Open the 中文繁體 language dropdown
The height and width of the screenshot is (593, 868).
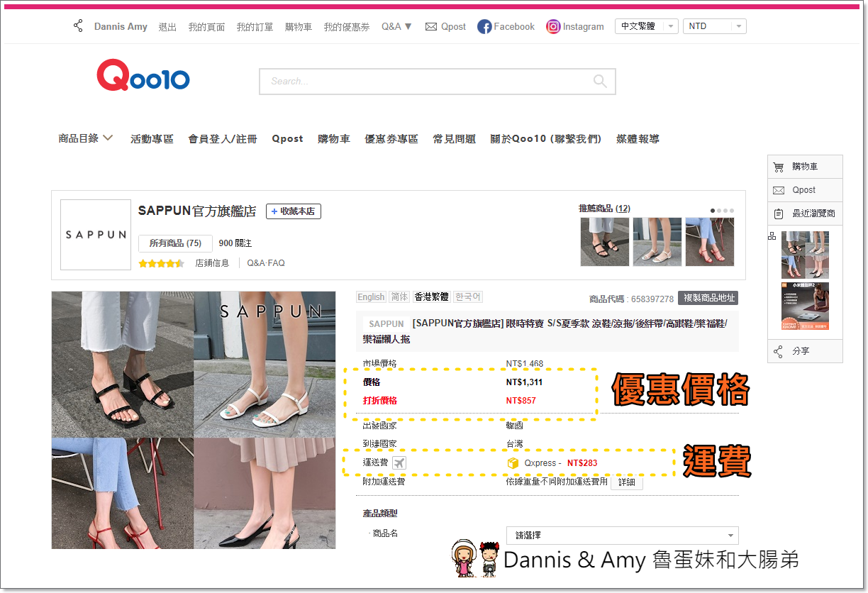(646, 26)
